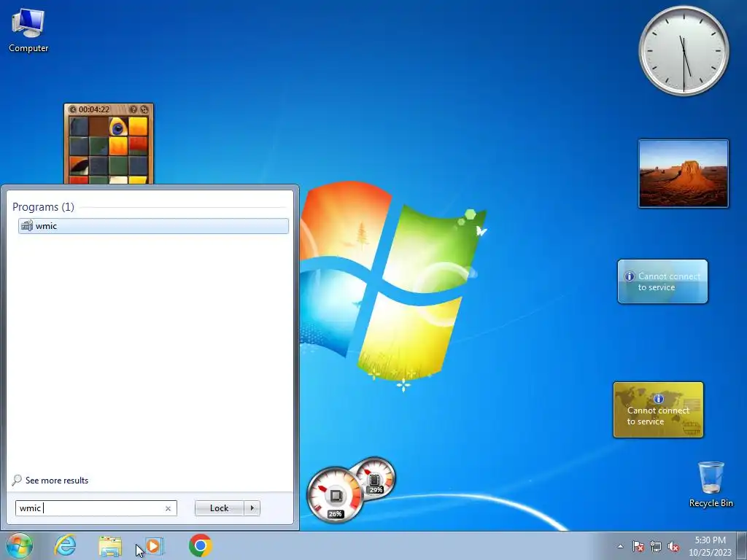Select the Recycle Bin desktop icon
The height and width of the screenshot is (560, 747).
click(x=711, y=484)
